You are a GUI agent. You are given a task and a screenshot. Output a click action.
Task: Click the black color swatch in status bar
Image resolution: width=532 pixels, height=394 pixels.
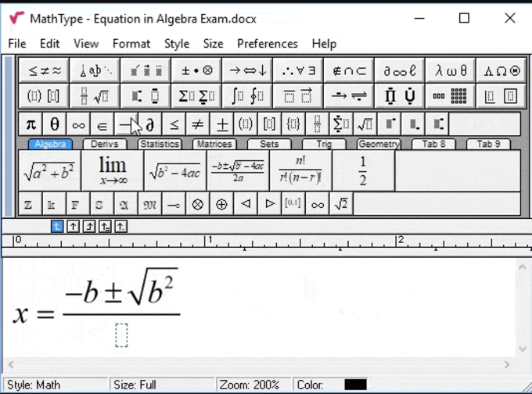[x=355, y=385]
